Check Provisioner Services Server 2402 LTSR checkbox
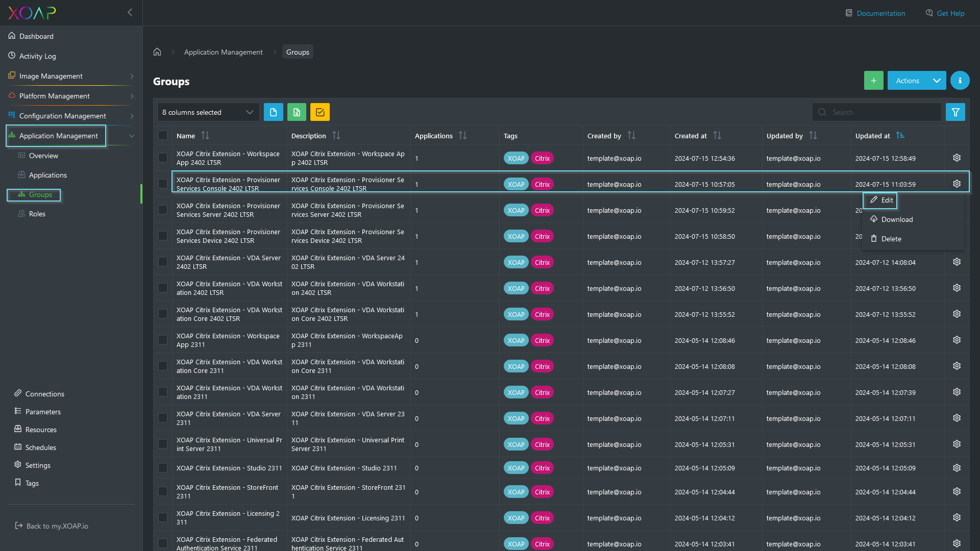Viewport: 980px width, 551px height. tap(163, 210)
